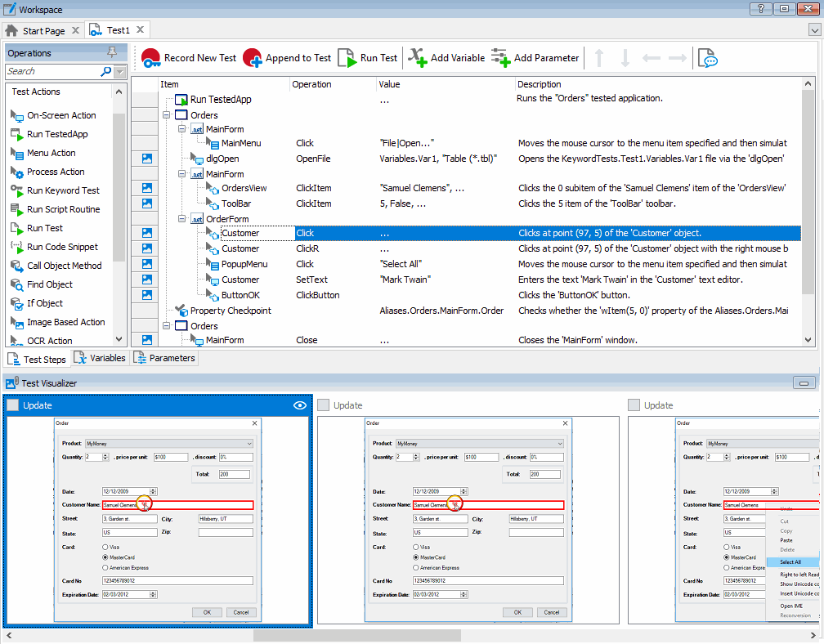This screenshot has width=824, height=644.
Task: Pin the Operations panel
Action: (111, 52)
